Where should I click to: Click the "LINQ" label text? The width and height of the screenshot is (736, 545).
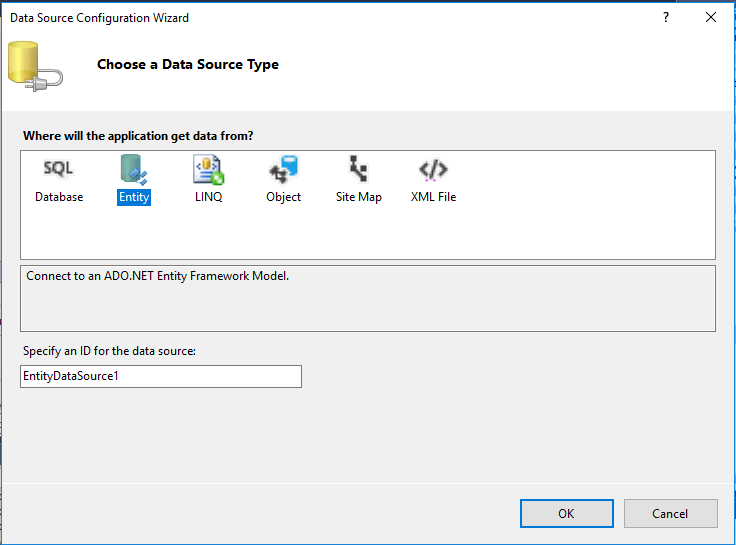pyautogui.click(x=208, y=197)
